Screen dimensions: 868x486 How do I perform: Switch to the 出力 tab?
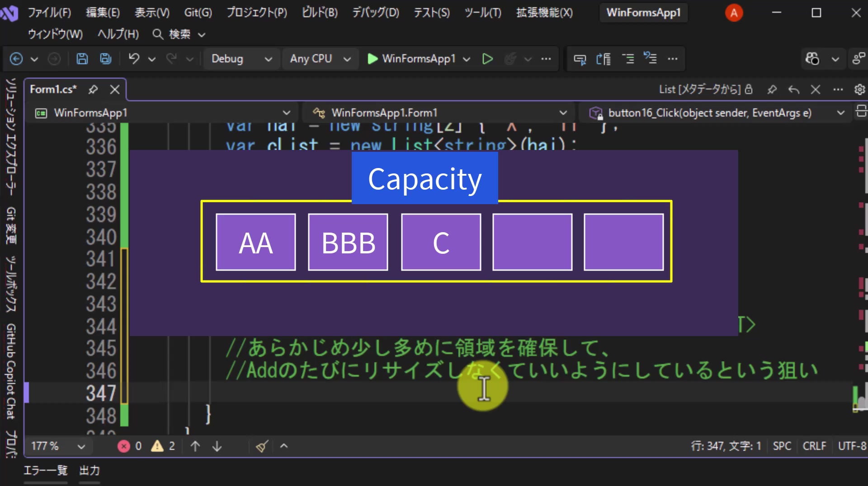[90, 471]
